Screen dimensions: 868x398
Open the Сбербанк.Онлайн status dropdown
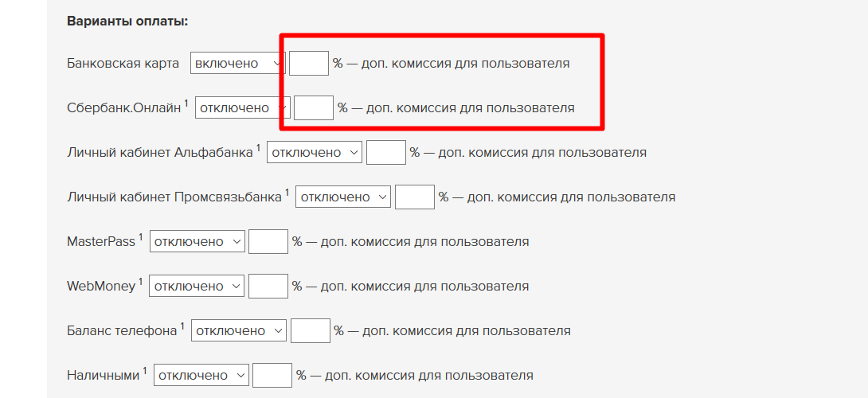coord(242,108)
